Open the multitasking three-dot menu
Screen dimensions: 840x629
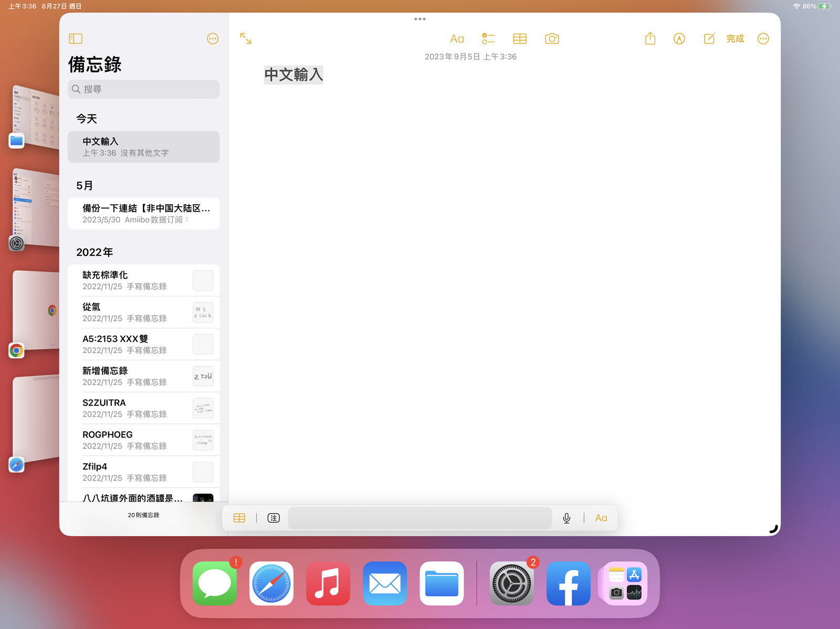[x=420, y=19]
